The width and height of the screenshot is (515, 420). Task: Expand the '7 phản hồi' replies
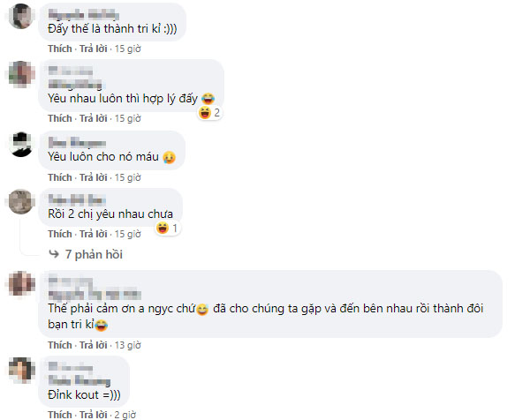point(94,254)
